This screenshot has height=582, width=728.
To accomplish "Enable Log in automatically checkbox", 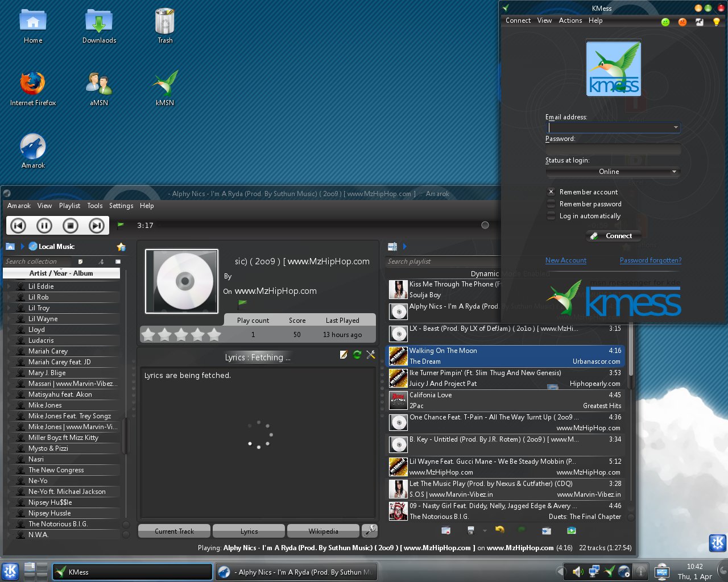I will [551, 216].
